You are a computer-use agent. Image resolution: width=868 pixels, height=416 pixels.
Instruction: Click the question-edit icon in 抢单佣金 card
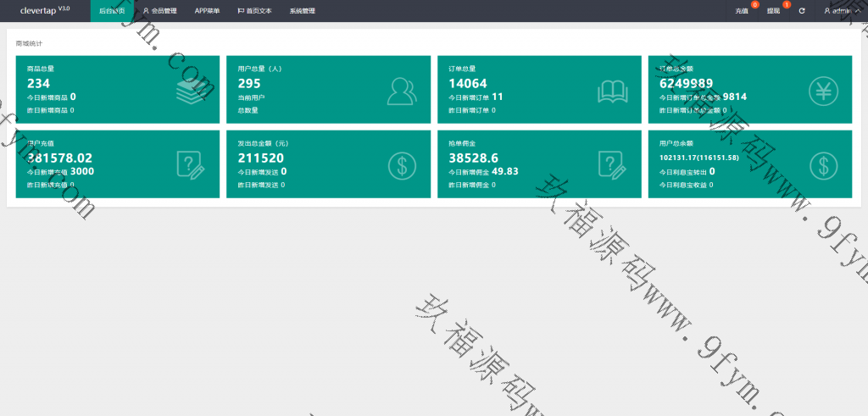(x=612, y=164)
